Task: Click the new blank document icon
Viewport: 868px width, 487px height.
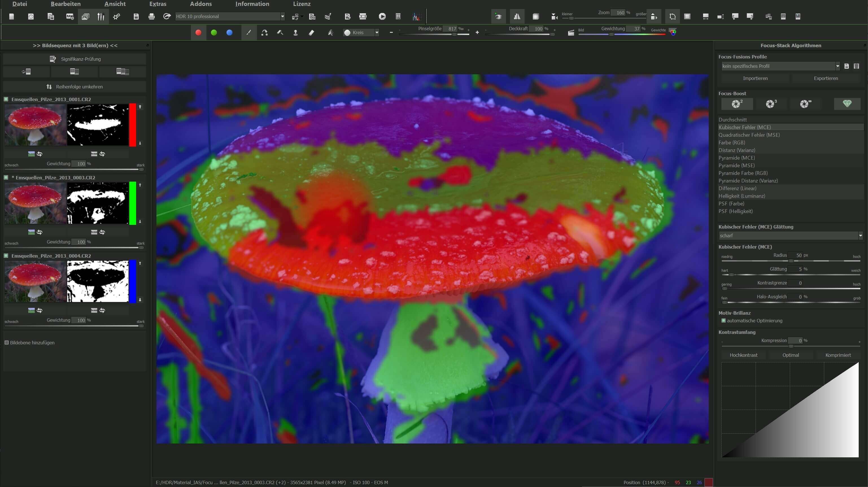Action: pyautogui.click(x=12, y=16)
